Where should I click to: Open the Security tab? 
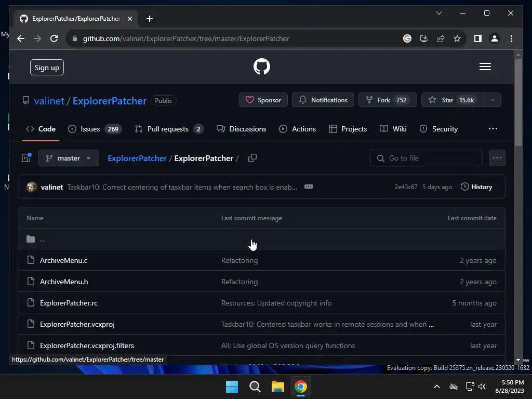click(438, 129)
